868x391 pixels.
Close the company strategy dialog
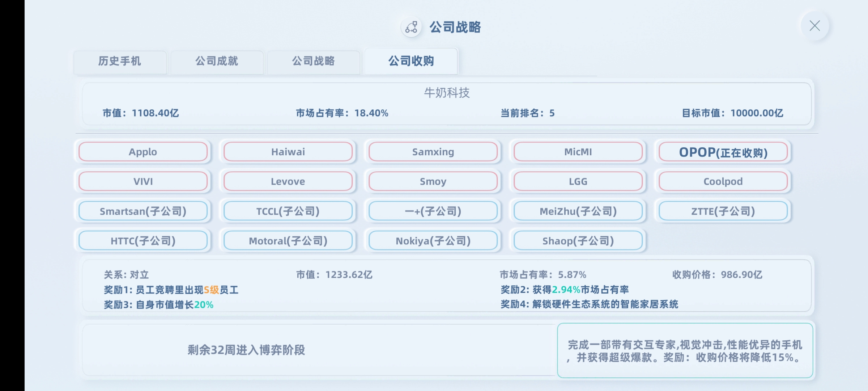pyautogui.click(x=814, y=26)
